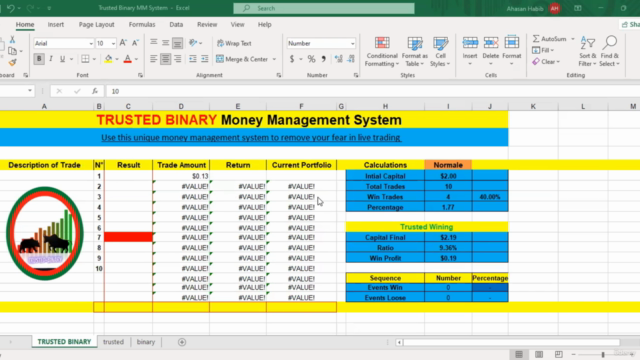Open Format cells menu

click(511, 52)
